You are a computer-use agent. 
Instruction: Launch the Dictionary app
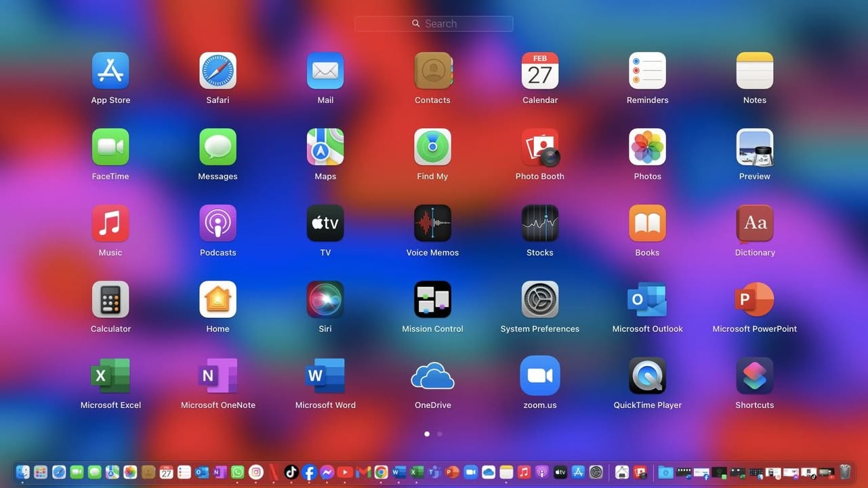click(x=755, y=223)
